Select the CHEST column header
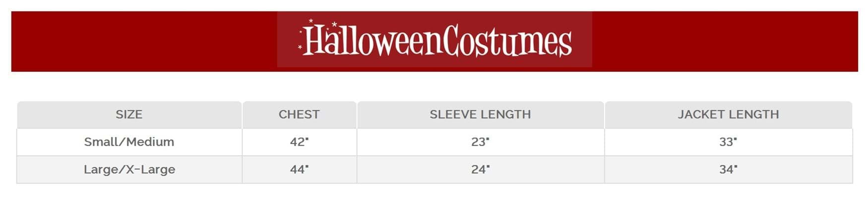This screenshot has height=200, width=868. coord(299,115)
